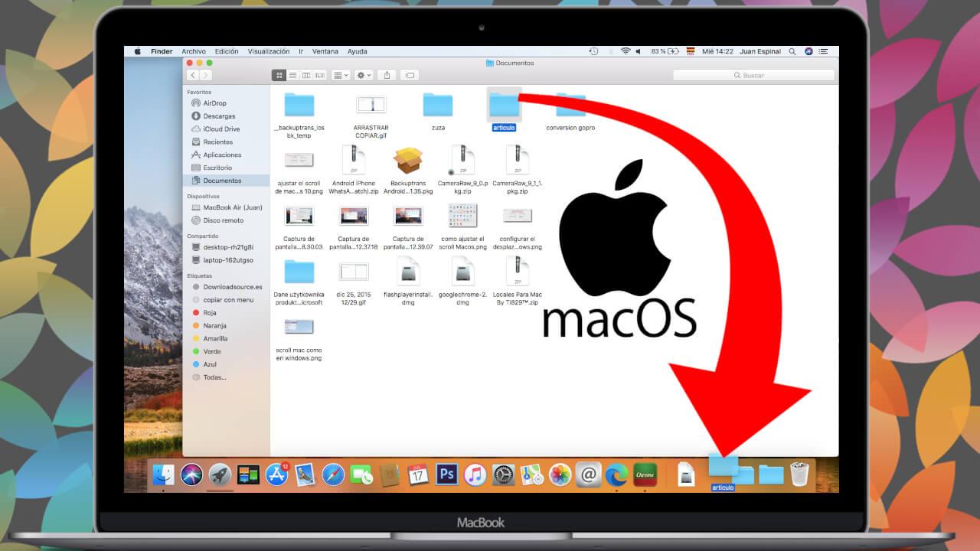Select the zuza folder
Viewport: 980px width, 551px height.
point(438,106)
